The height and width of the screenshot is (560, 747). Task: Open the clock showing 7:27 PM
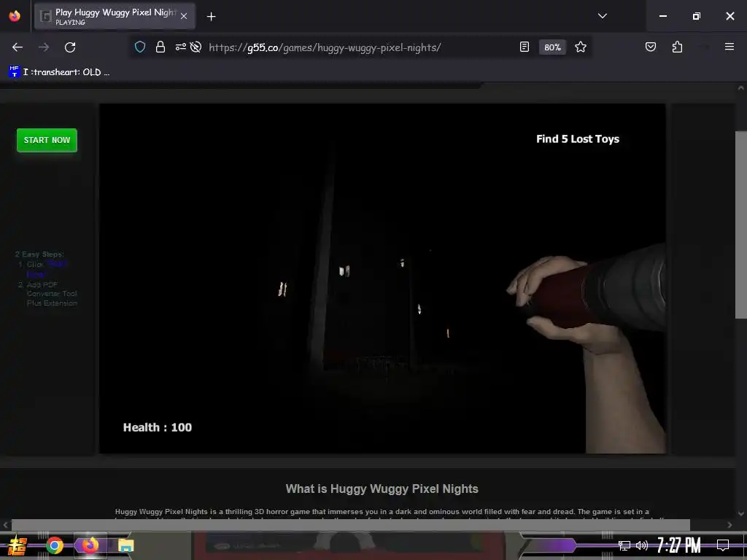(x=679, y=545)
